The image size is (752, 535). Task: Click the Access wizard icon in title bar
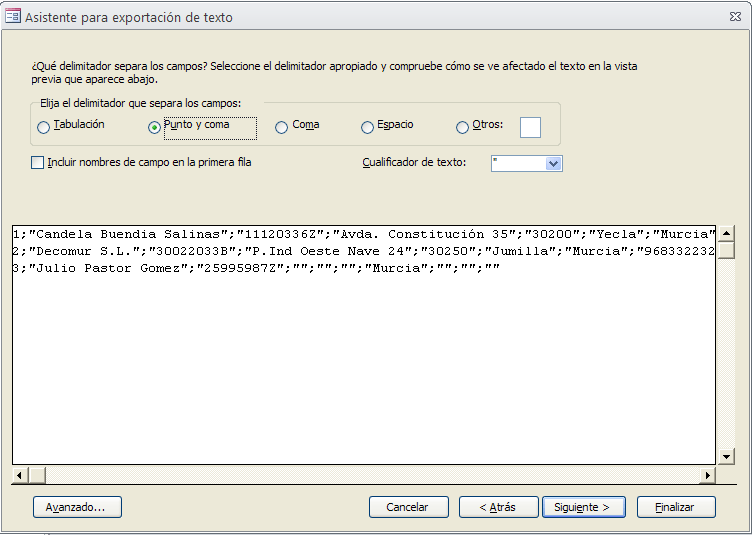pos(12,16)
